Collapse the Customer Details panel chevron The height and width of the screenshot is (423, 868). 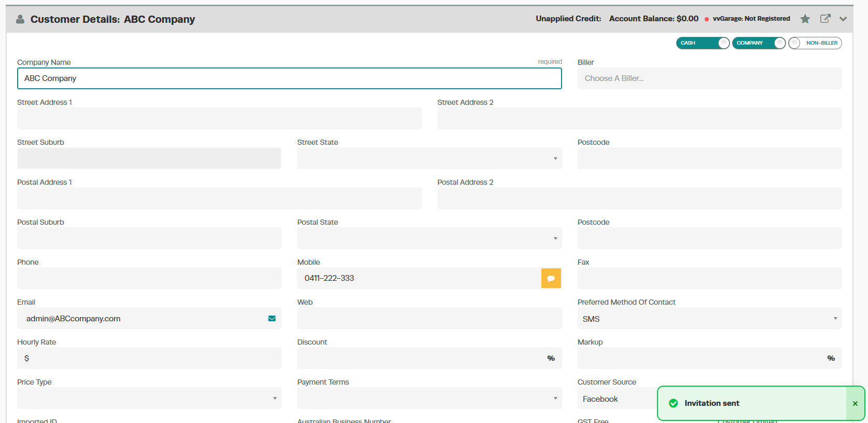843,19
